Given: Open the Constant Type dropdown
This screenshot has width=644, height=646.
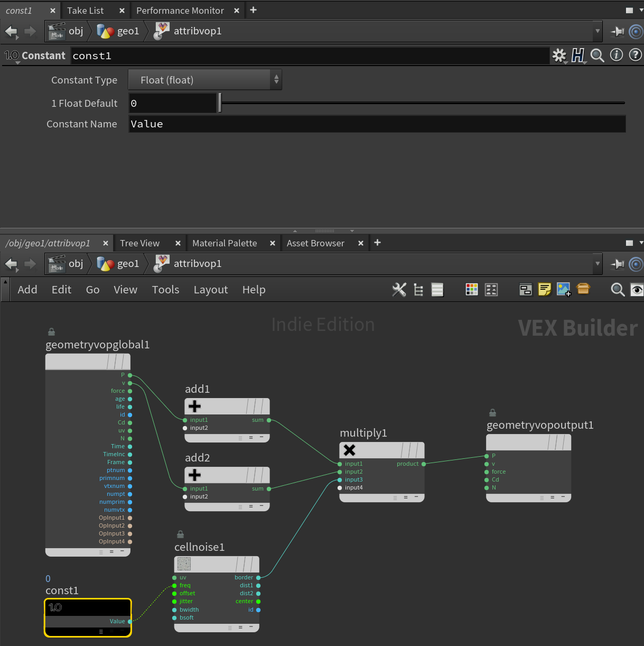Looking at the screenshot, I should click(x=205, y=80).
